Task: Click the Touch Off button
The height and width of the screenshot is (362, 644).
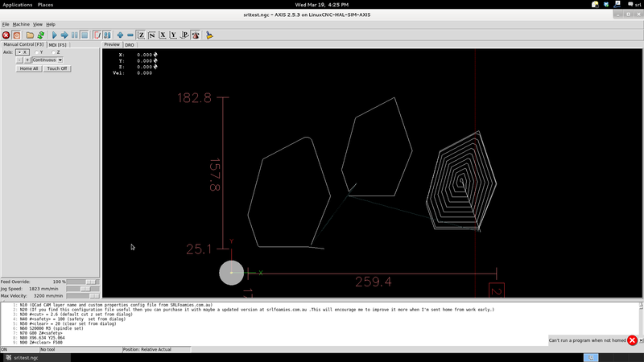Action: tap(56, 68)
